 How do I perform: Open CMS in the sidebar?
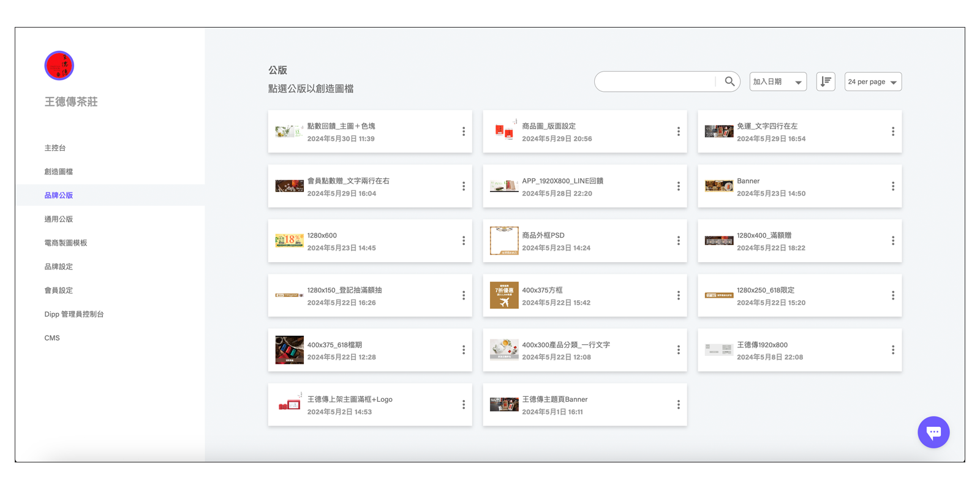point(52,338)
